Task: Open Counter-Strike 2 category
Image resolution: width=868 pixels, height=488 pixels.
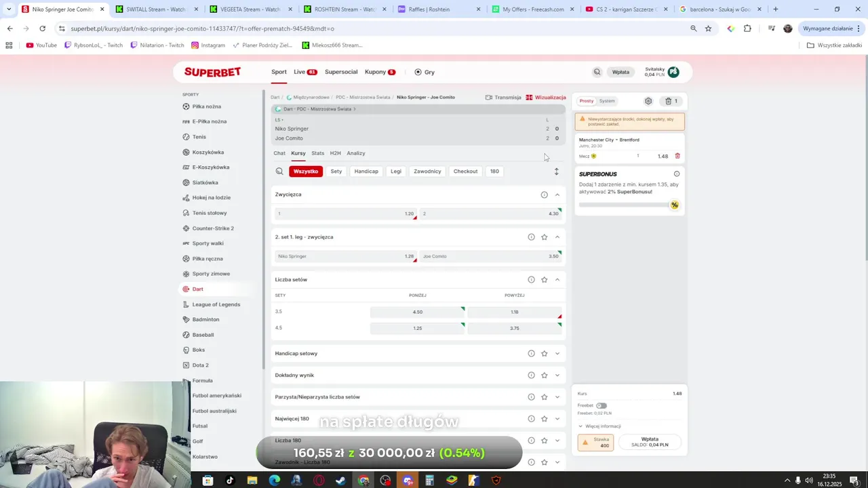Action: tap(212, 228)
